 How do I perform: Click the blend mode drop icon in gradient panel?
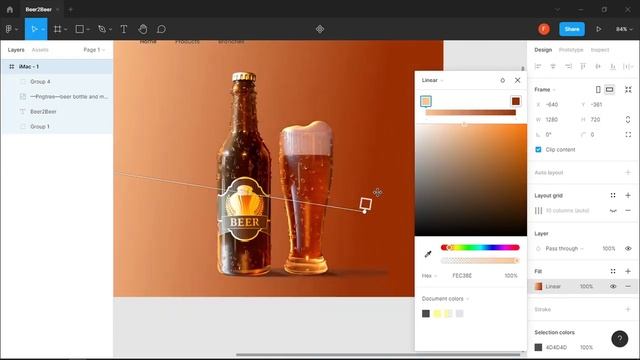502,80
